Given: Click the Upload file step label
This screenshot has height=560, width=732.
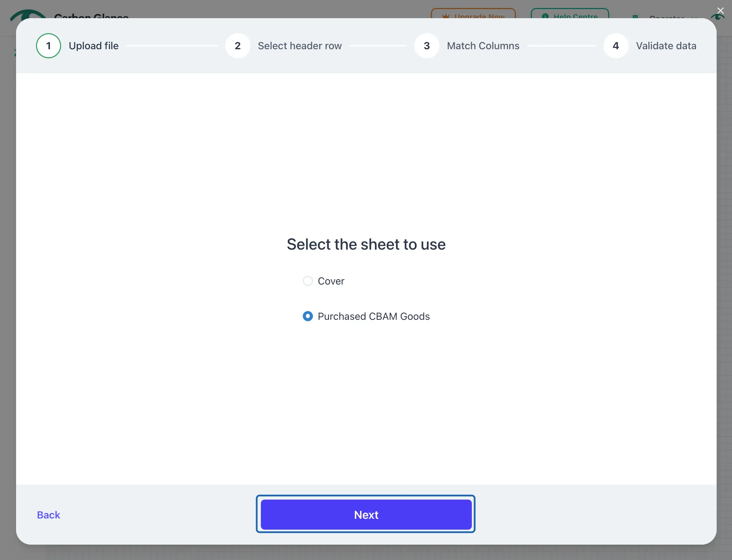Looking at the screenshot, I should pyautogui.click(x=94, y=46).
